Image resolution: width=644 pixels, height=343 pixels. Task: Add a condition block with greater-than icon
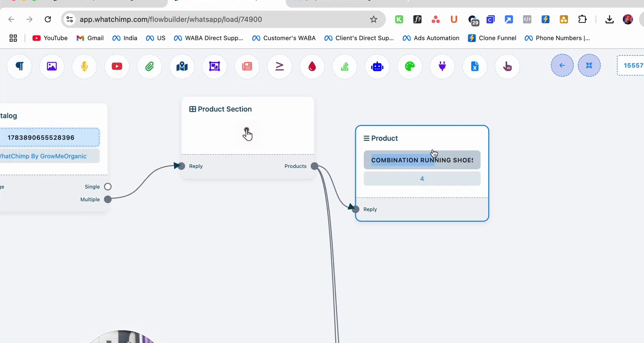[280, 66]
